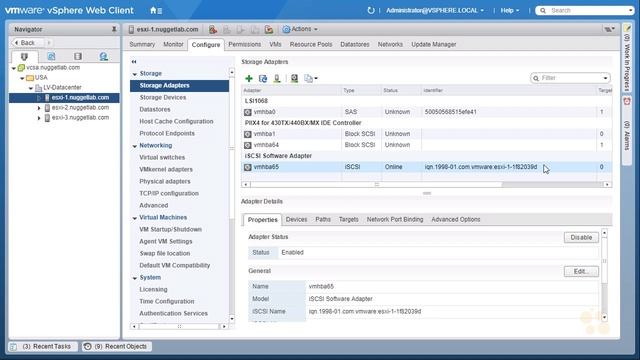Select VMkernel adapters menu item
Image resolution: width=640 pixels, height=360 pixels.
click(x=166, y=169)
